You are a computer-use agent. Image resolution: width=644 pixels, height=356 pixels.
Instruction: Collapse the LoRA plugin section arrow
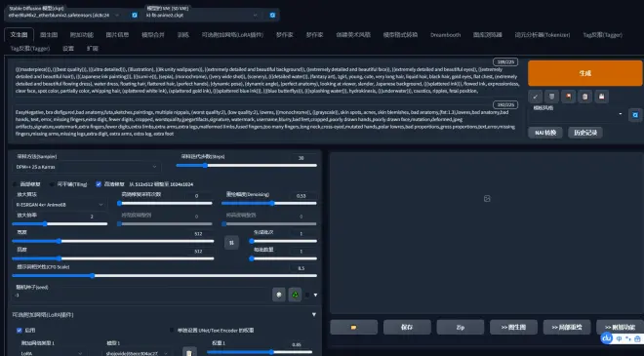pyautogui.click(x=314, y=314)
